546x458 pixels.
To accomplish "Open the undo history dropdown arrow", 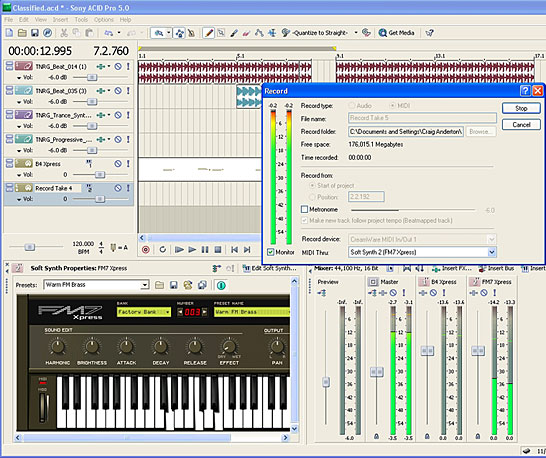I will [119, 33].
